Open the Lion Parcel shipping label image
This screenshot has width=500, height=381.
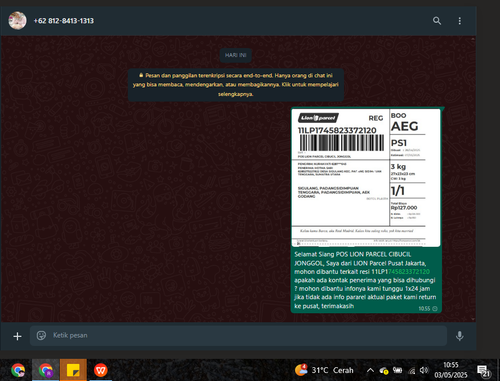(366, 178)
